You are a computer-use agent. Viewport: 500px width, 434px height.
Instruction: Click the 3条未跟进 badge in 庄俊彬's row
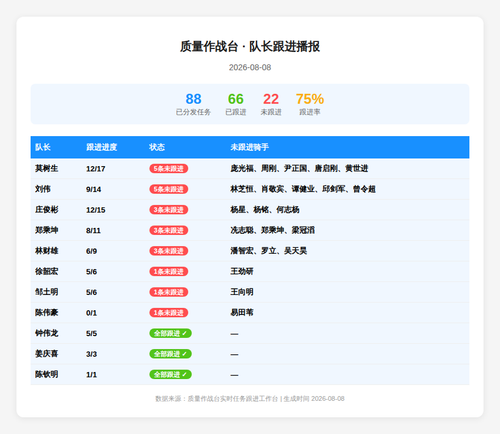click(x=169, y=210)
